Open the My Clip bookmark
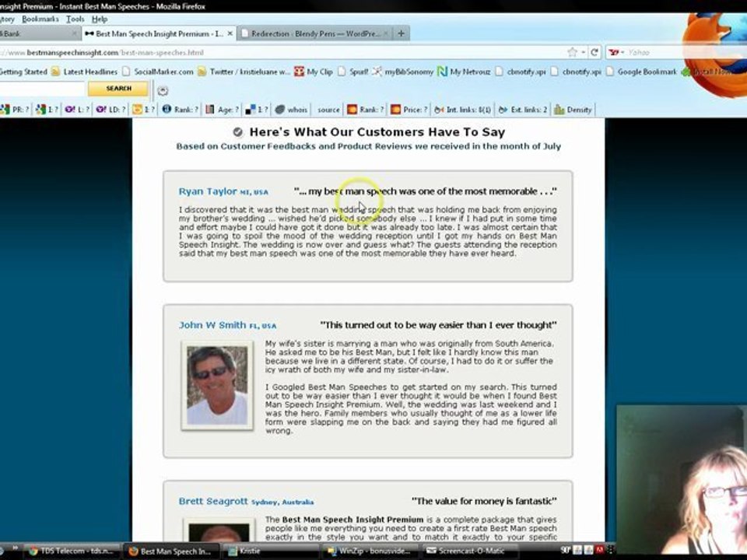This screenshot has height=560, width=747. (314, 72)
